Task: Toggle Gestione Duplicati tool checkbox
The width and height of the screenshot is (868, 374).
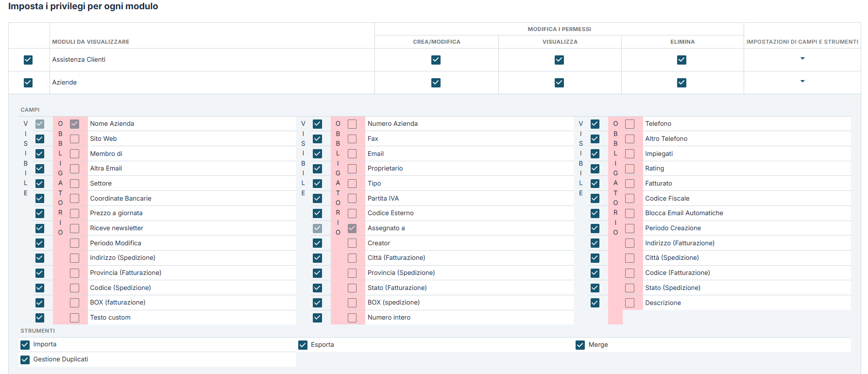Action: pos(25,360)
